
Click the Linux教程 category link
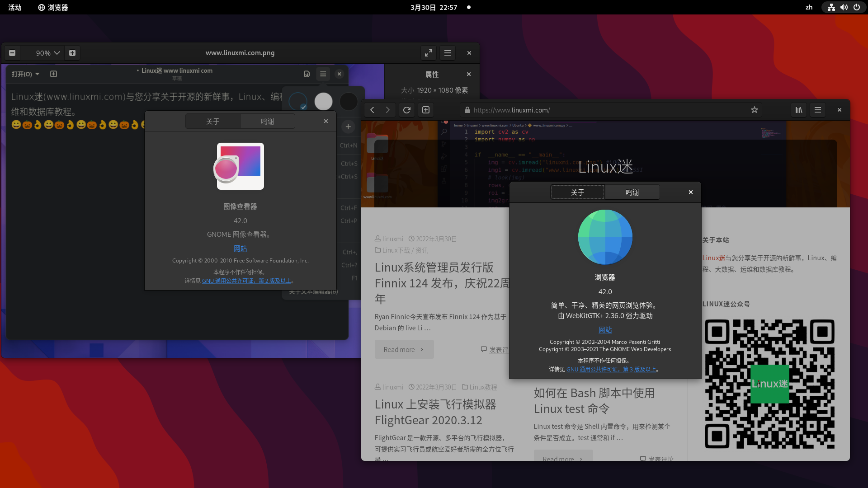point(483,387)
